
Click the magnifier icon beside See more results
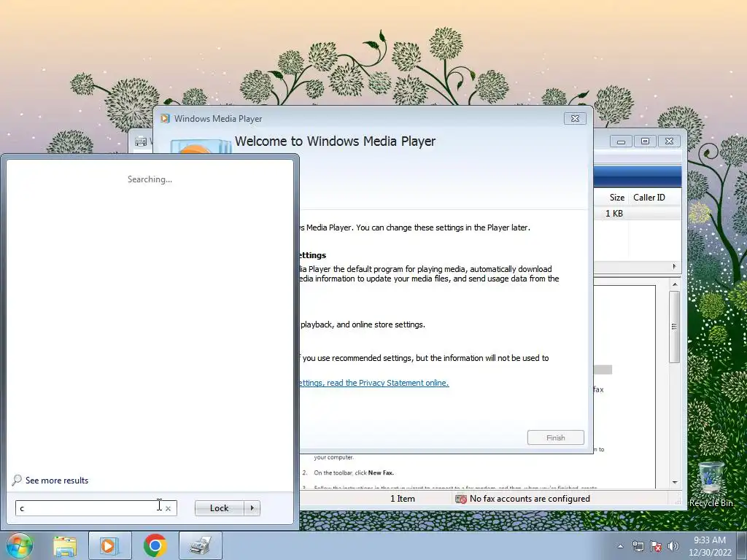17,480
